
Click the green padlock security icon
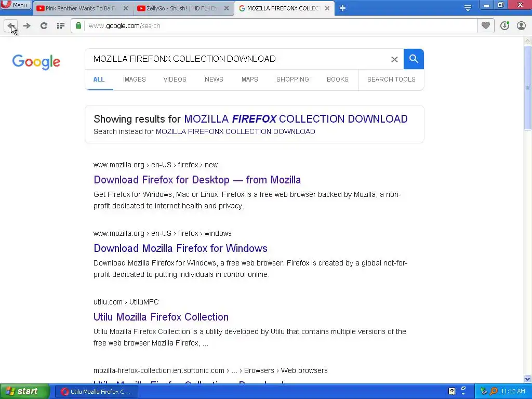click(78, 25)
